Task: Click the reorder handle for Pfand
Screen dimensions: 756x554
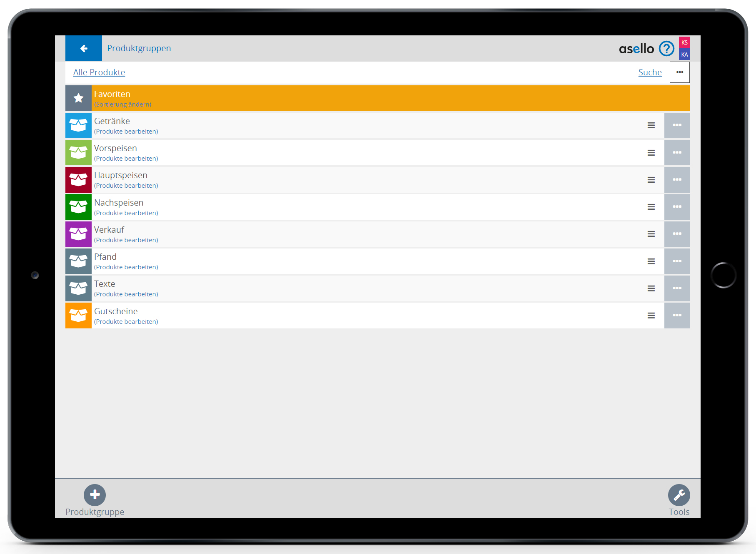Action: click(651, 261)
